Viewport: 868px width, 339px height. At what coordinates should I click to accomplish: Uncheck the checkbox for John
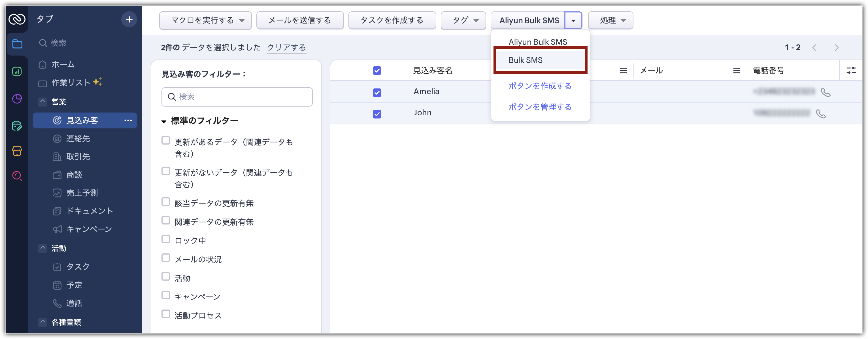coord(377,114)
